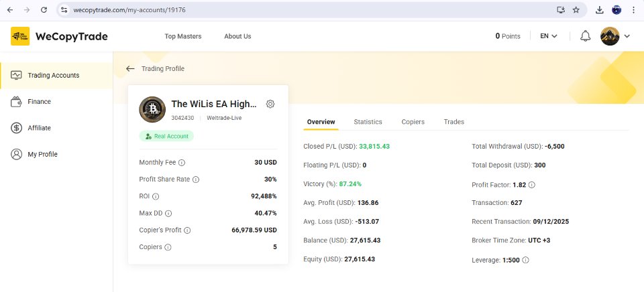Click the Finance wallet icon
The width and height of the screenshot is (644, 292).
click(16, 102)
